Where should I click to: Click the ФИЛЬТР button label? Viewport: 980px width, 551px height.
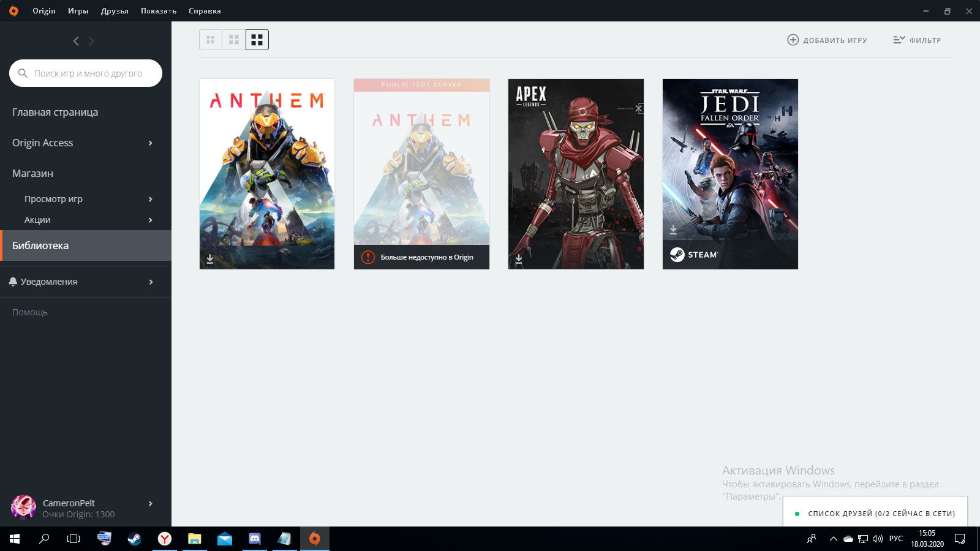point(925,40)
